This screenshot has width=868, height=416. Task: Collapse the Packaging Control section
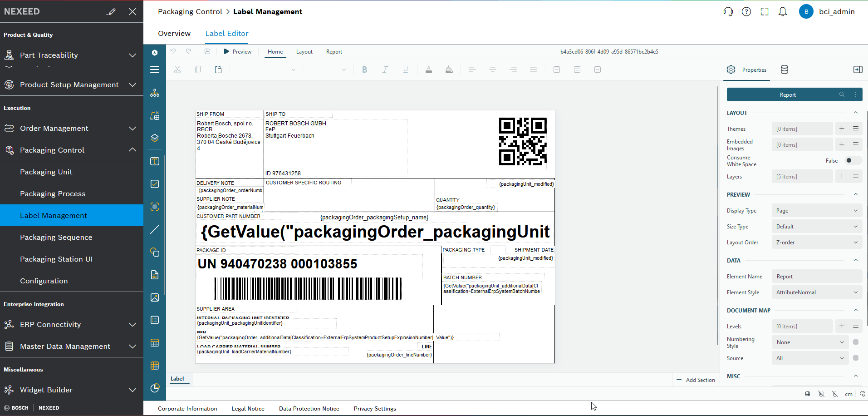pyautogui.click(x=132, y=150)
